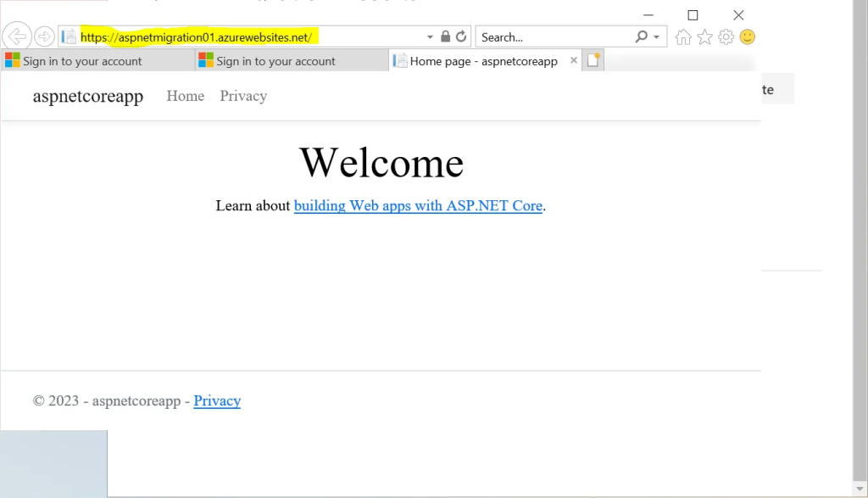
Task: Click the security lock icon
Action: 444,36
